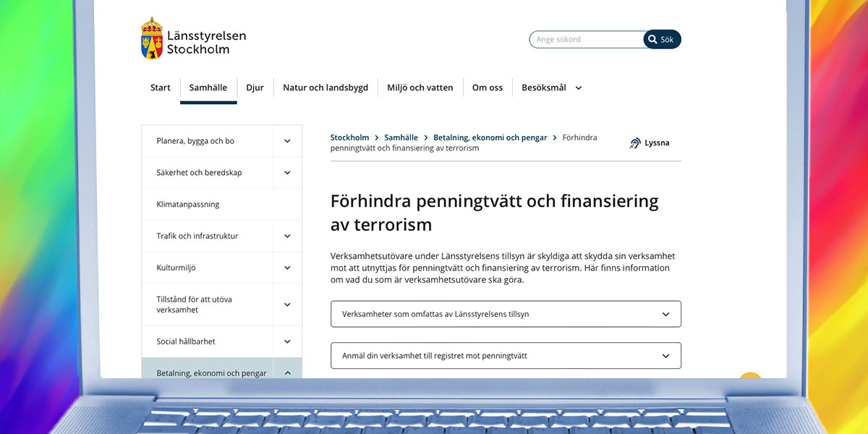Screen dimensions: 868x434
Task: Open Trafik och infrastruktur sidebar link
Action: [x=197, y=236]
